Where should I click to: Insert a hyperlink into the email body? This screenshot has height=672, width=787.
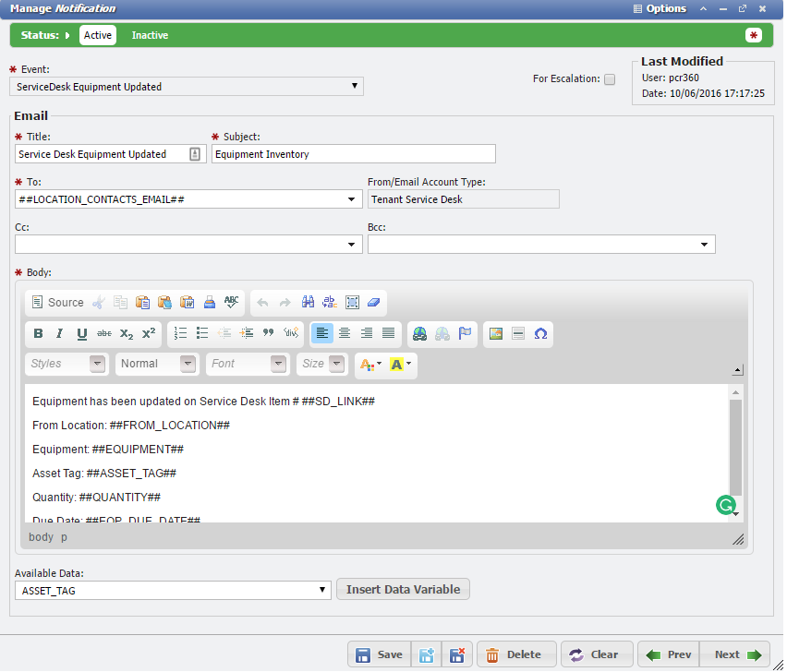point(419,333)
